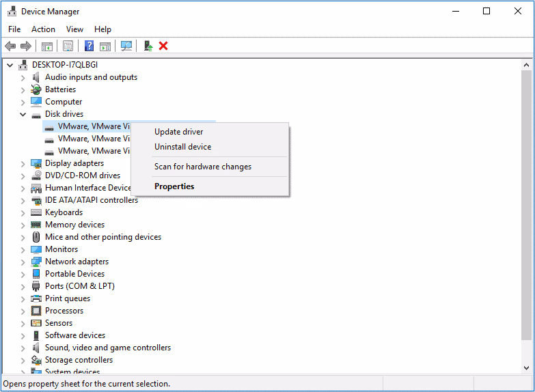Select the third VMware disk drive entry
Image resolution: width=535 pixels, height=392 pixels.
pos(87,151)
